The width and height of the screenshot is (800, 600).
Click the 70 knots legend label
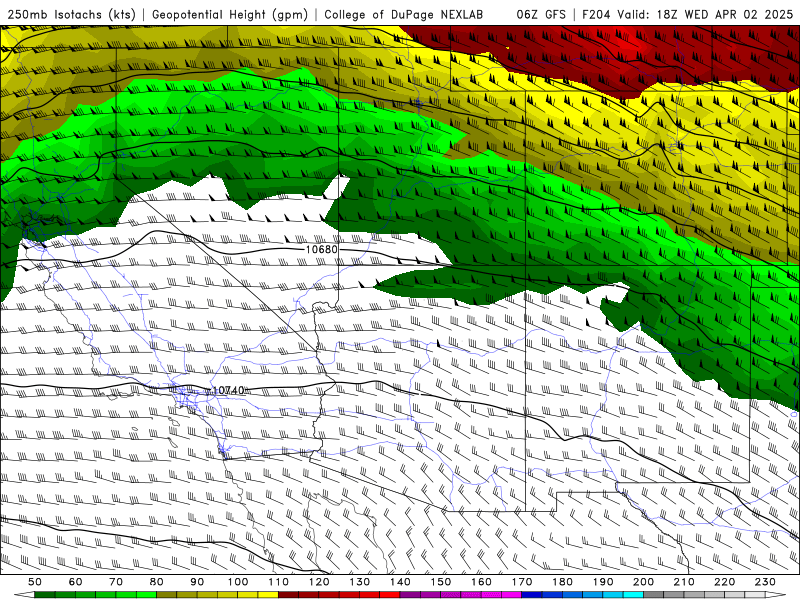tap(116, 582)
